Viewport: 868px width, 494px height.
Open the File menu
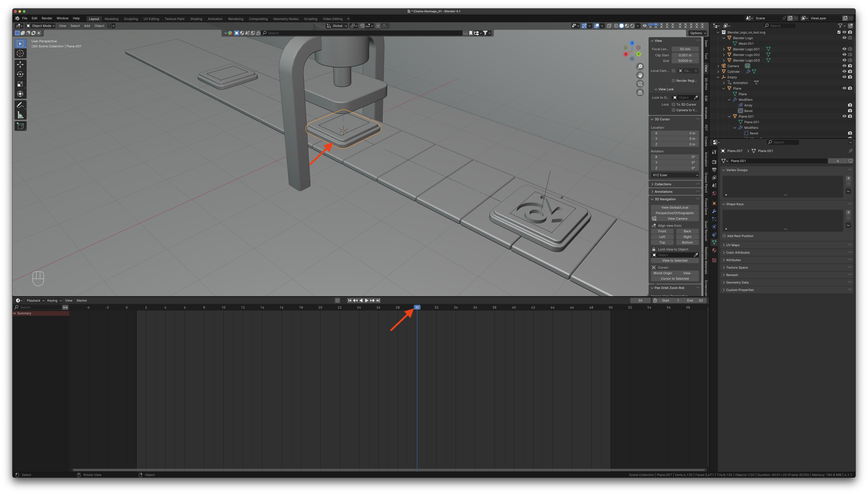25,18
